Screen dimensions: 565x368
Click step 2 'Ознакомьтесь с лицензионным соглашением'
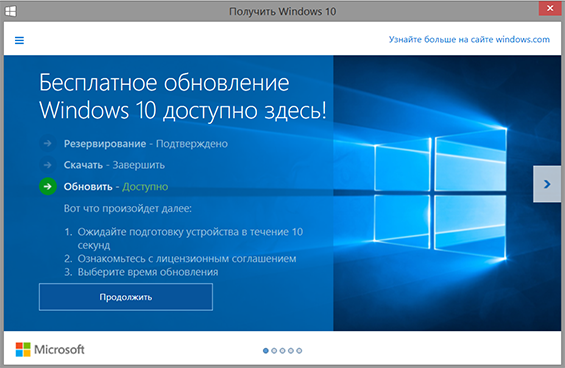(180, 258)
